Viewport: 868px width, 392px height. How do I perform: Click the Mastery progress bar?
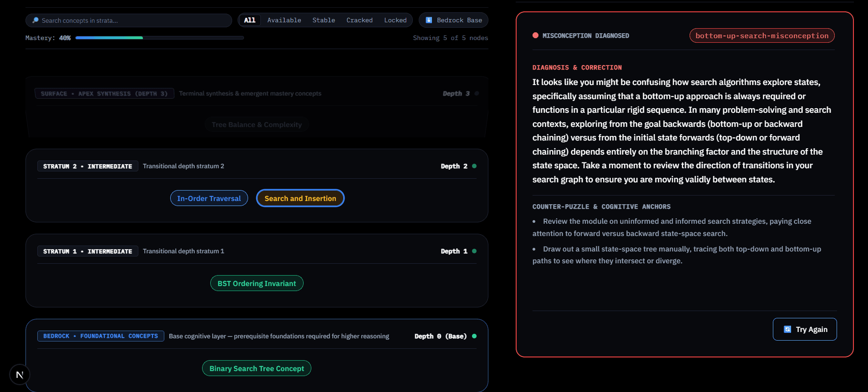pyautogui.click(x=160, y=38)
